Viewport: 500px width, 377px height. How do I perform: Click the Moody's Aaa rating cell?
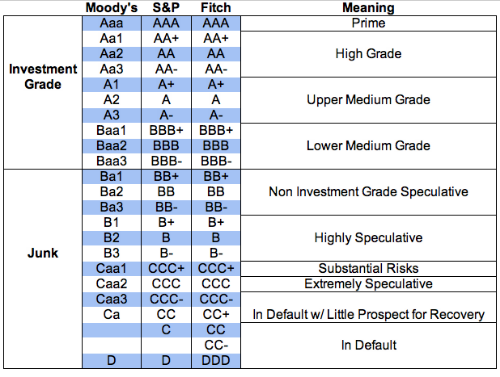point(112,23)
